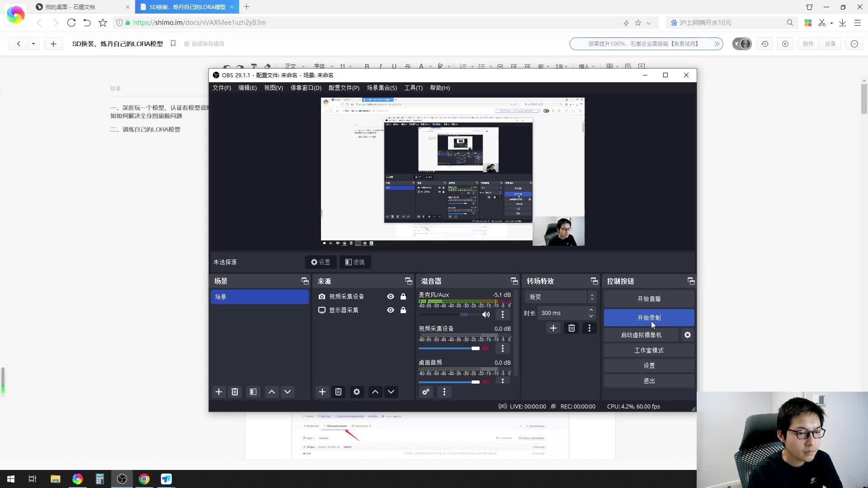Mute the 麦克风/Aux channel
868x488 pixels.
click(x=486, y=314)
